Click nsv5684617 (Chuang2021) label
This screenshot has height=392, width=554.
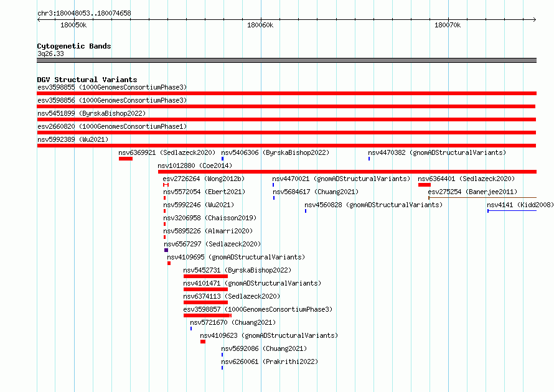316,192
